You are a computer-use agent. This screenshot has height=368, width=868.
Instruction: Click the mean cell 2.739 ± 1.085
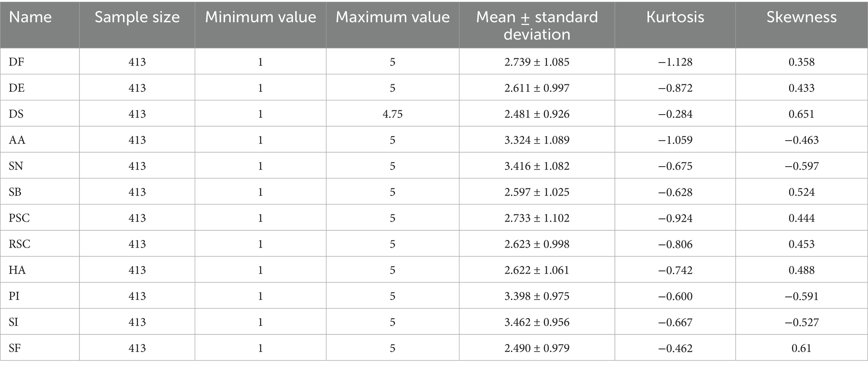537,62
